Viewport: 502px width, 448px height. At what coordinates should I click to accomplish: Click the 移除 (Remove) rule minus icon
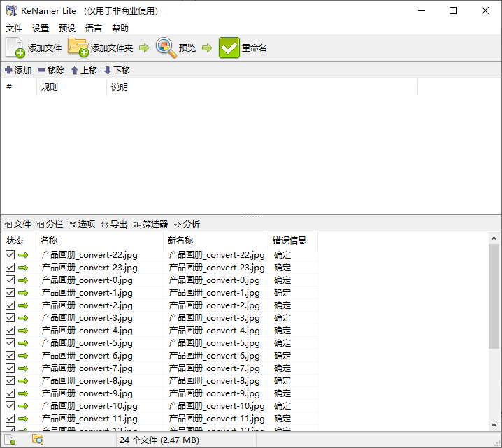[41, 71]
